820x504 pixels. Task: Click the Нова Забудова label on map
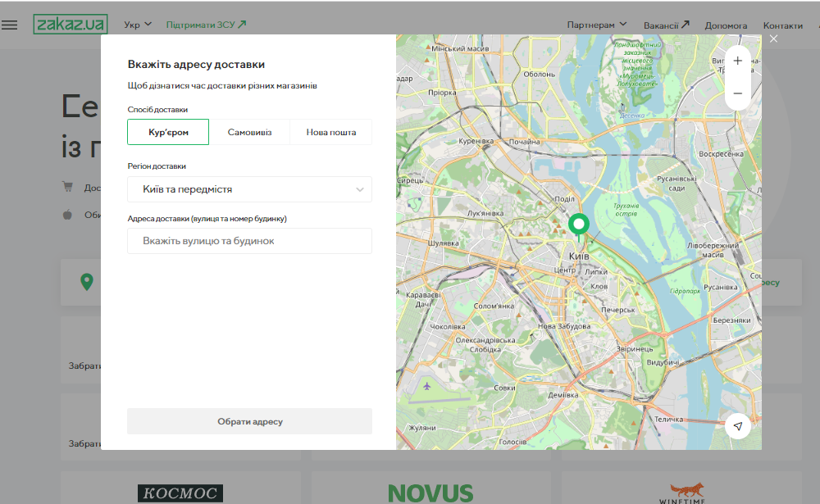(564, 325)
